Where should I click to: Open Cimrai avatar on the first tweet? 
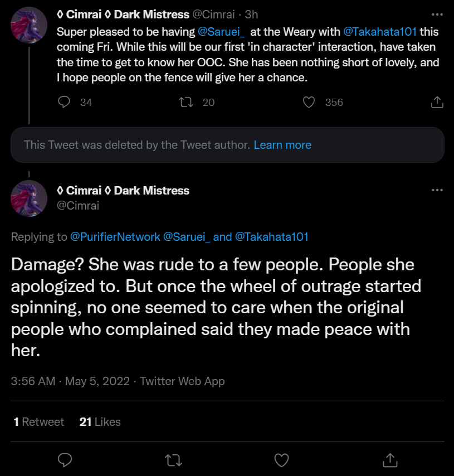click(x=29, y=25)
